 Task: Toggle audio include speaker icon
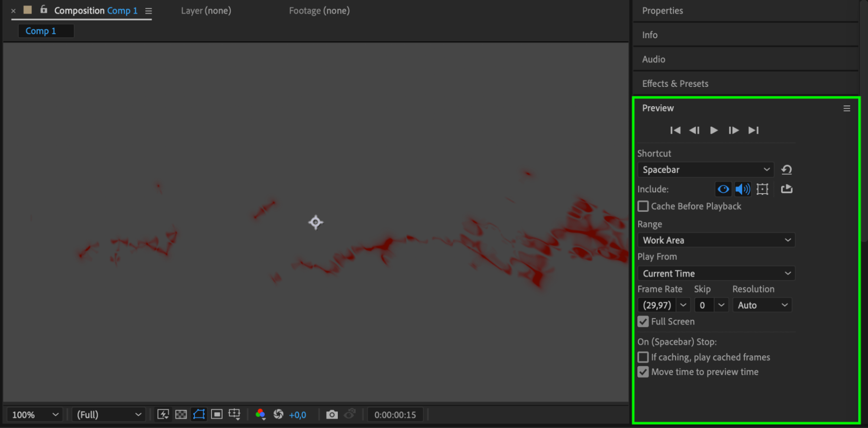click(x=743, y=189)
